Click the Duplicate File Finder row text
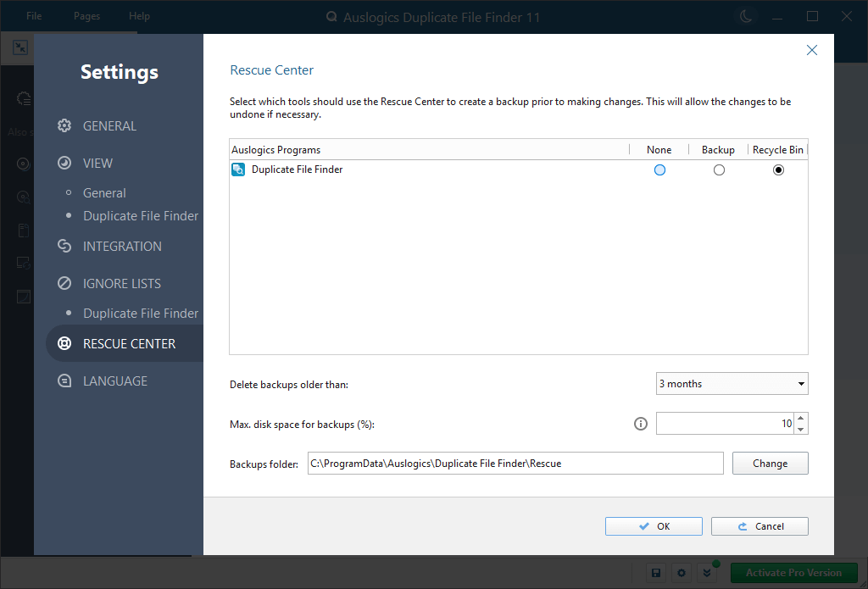 pyautogui.click(x=298, y=169)
